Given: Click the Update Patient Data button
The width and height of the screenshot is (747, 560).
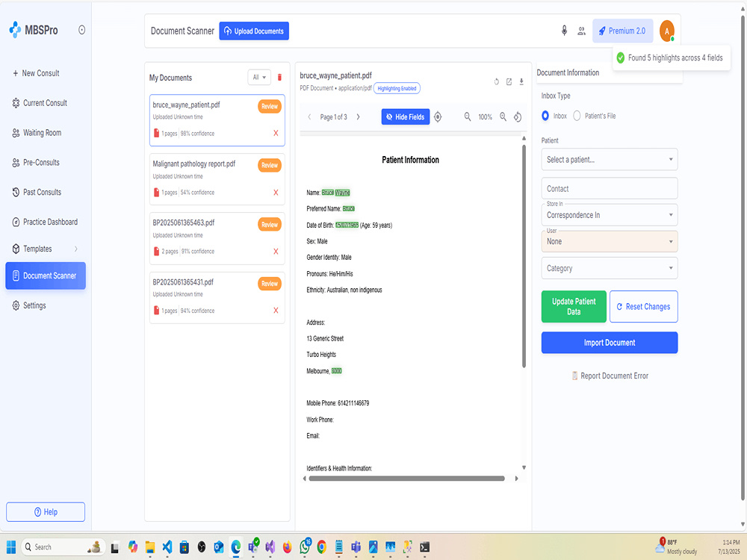Looking at the screenshot, I should click(x=574, y=307).
